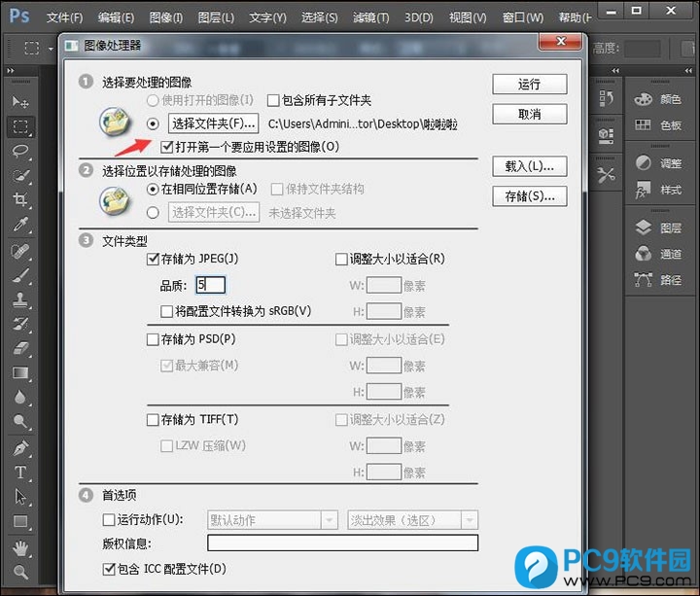Select the History Brush tool
700x596 pixels.
tap(20, 324)
